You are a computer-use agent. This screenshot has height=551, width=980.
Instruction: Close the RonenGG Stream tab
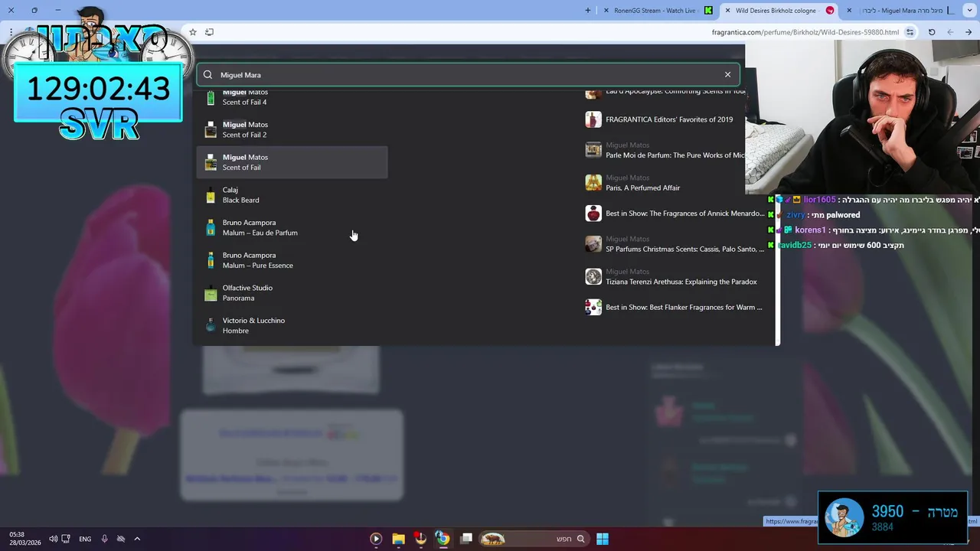pos(606,11)
